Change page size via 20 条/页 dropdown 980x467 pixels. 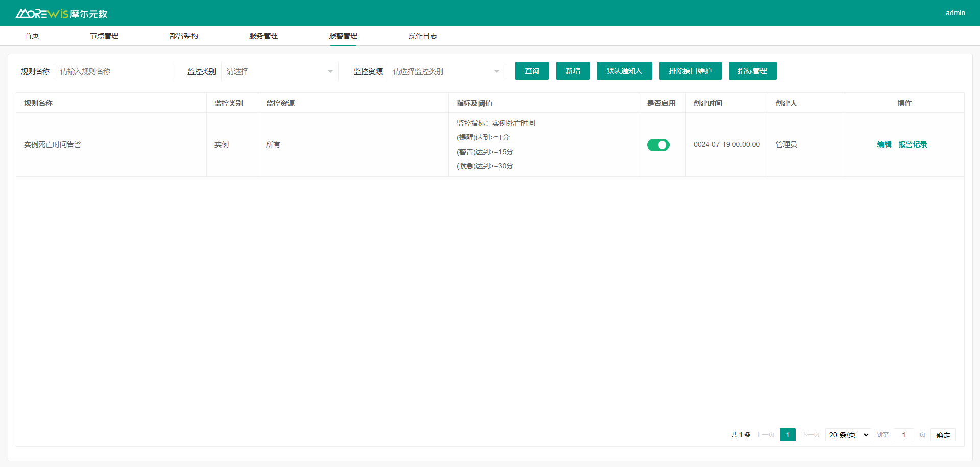[x=847, y=435]
